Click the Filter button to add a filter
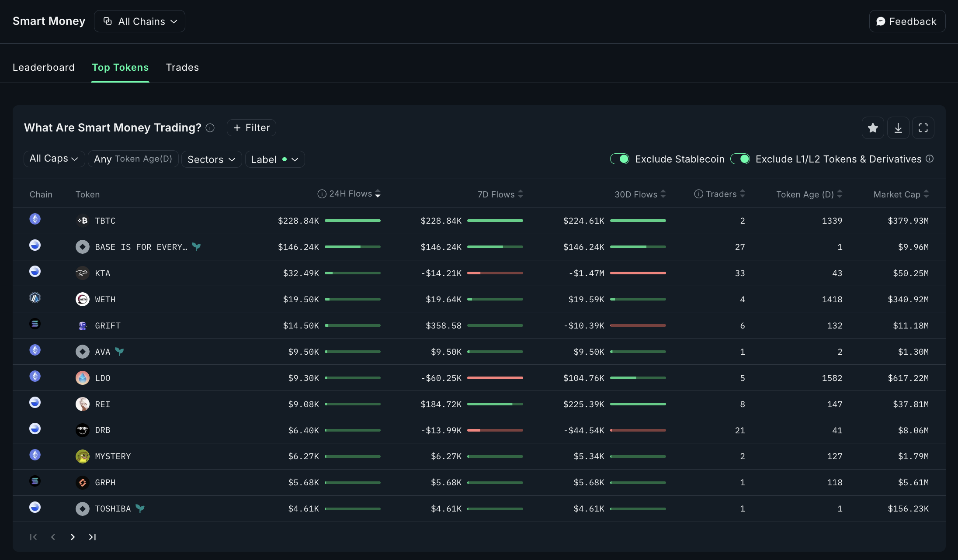Image resolution: width=958 pixels, height=560 pixels. pyautogui.click(x=251, y=128)
